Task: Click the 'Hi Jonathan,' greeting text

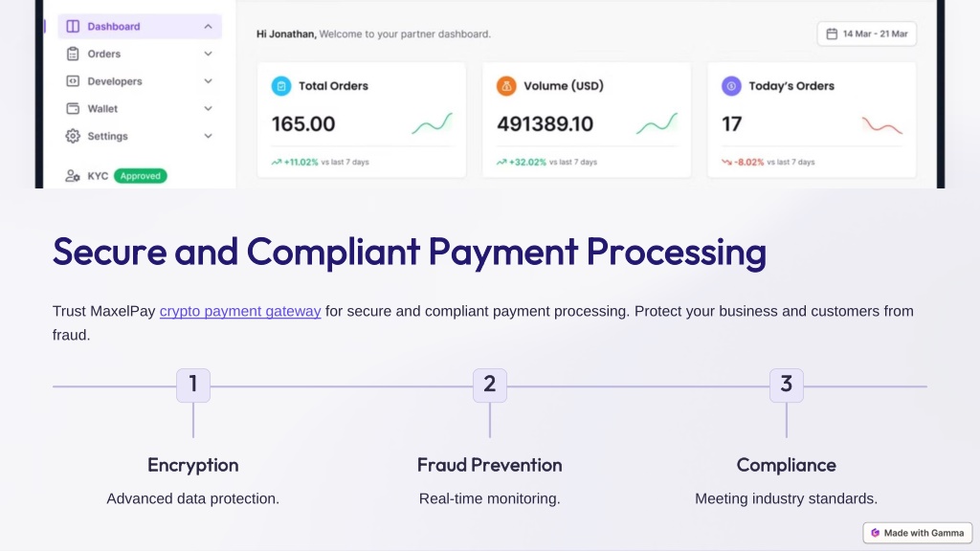Action: pos(286,33)
